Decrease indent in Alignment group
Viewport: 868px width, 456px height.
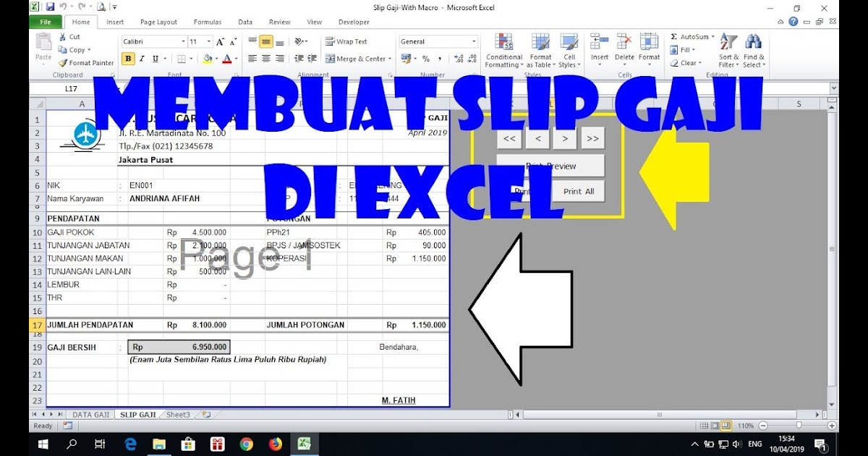297,59
